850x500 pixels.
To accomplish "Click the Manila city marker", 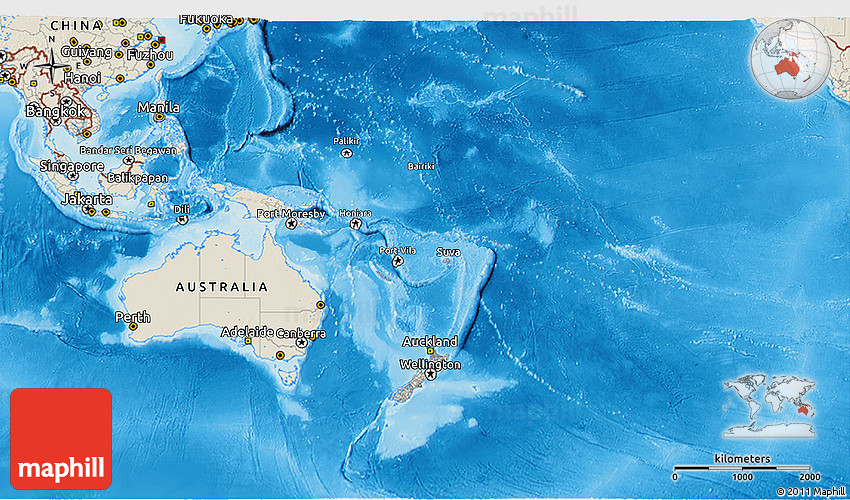I will [x=158, y=118].
